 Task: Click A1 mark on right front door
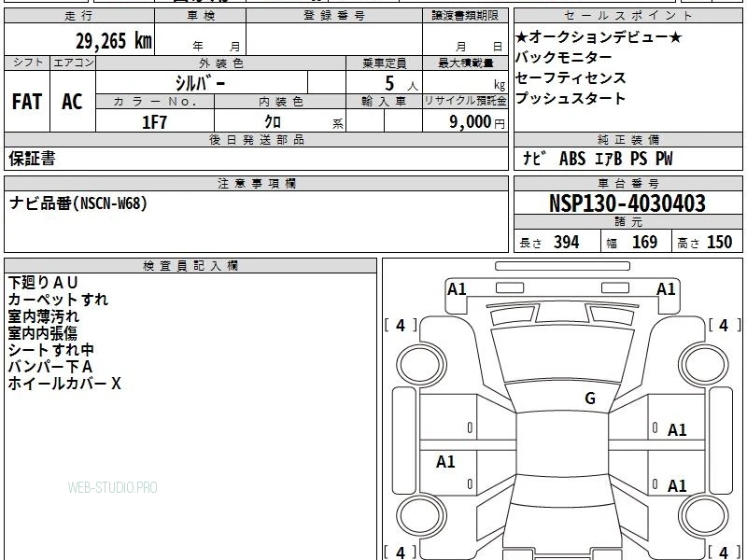tap(677, 430)
